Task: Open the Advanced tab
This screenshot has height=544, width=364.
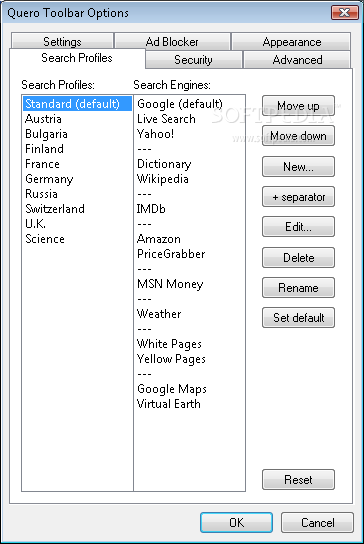Action: coord(297,60)
